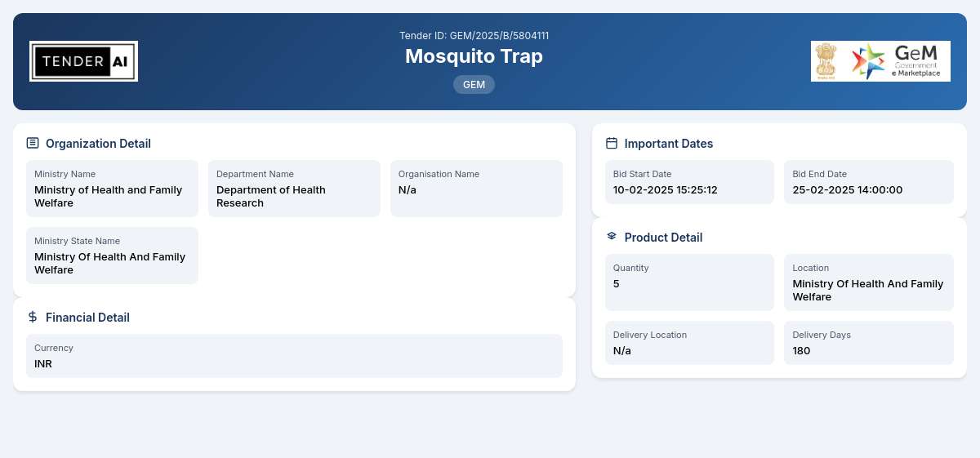Click the Bid End Date card
Viewport: 980px width, 458px height.
pyautogui.click(x=869, y=182)
